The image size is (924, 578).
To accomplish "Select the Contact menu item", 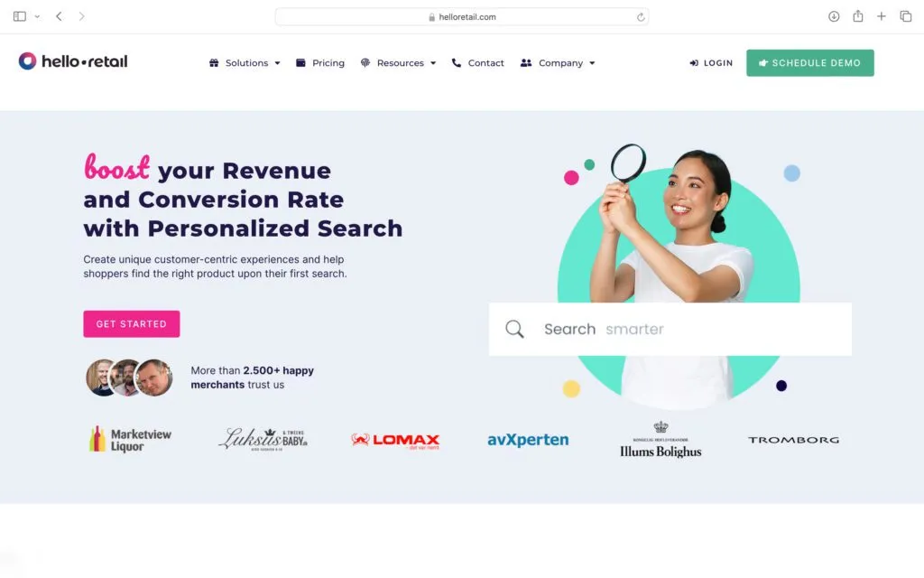I will (478, 63).
